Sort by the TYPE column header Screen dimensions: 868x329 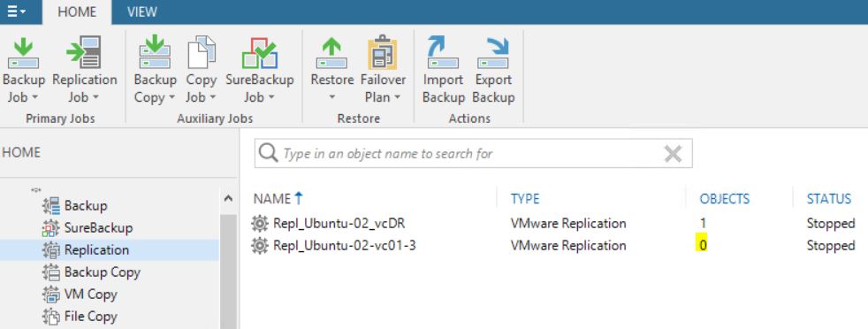pyautogui.click(x=525, y=198)
